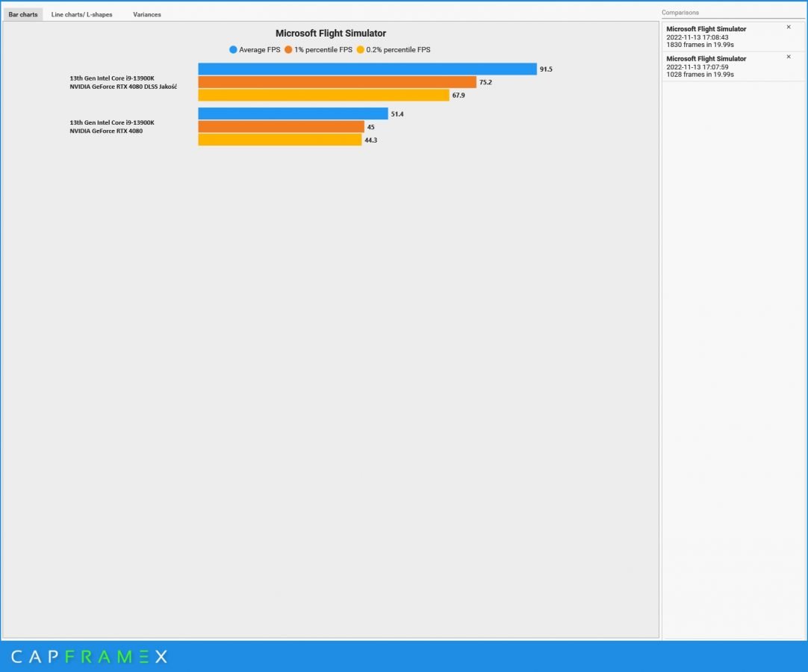808x672 pixels.
Task: Remove the 17:07:59 comparison with its X
Action: 789,57
